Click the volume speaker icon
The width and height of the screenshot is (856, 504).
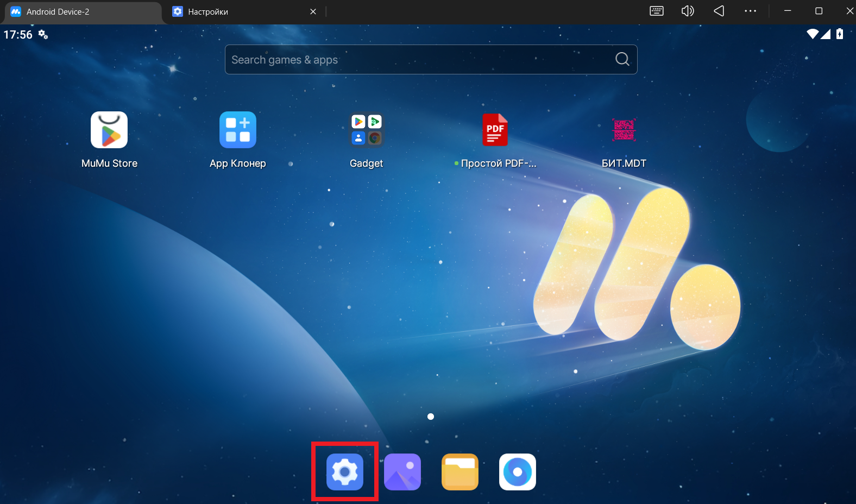(688, 11)
